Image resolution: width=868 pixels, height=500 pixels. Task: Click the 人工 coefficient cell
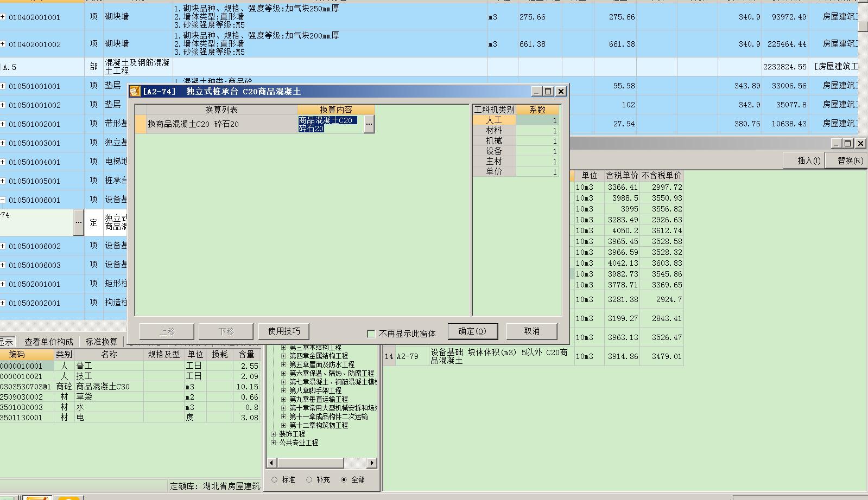pos(537,120)
